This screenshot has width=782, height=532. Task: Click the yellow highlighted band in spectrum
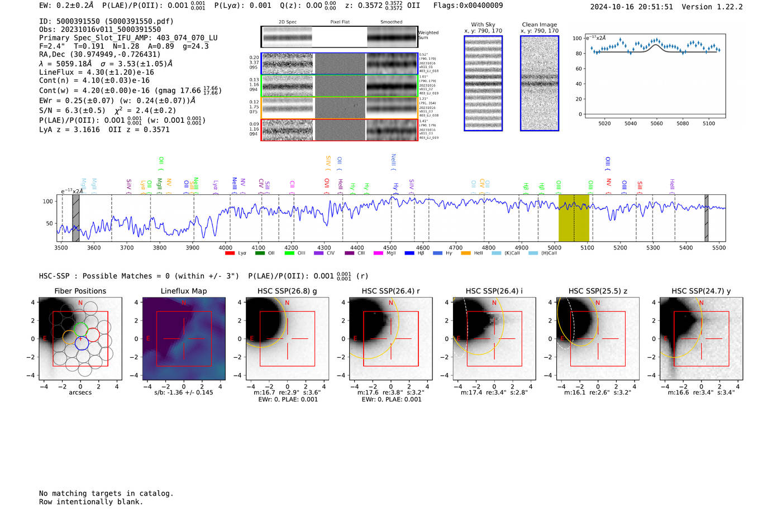coord(574,218)
